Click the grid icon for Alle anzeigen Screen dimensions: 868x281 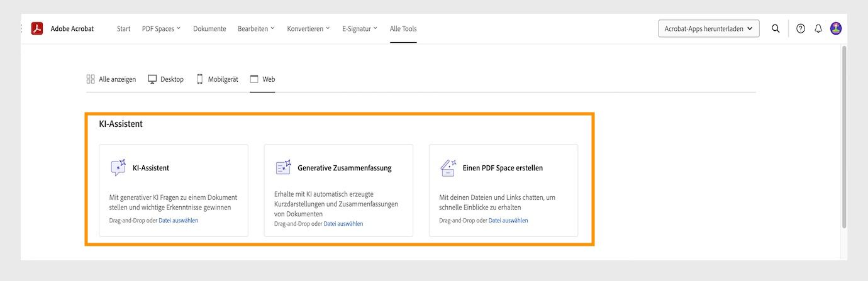click(91, 79)
